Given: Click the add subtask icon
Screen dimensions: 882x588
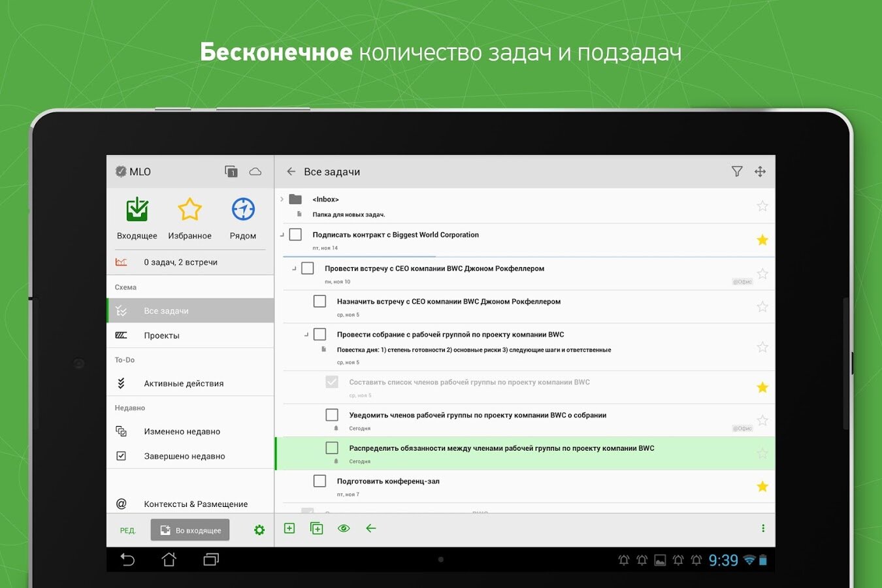Looking at the screenshot, I should 317,529.
